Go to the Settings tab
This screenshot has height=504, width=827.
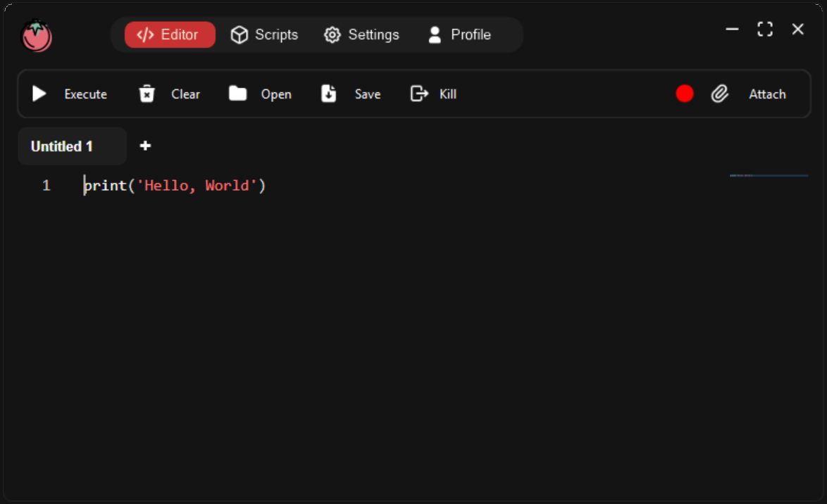(x=361, y=34)
